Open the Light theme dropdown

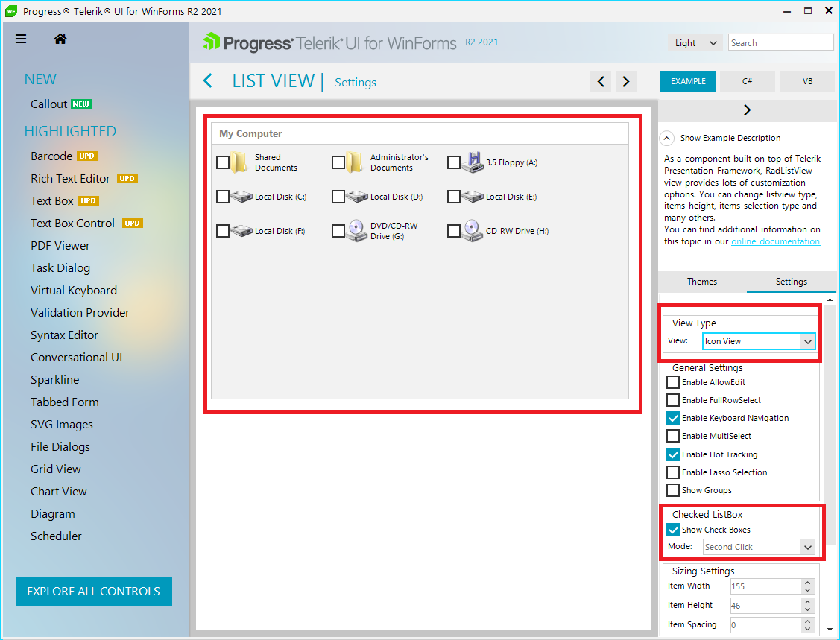click(x=695, y=43)
